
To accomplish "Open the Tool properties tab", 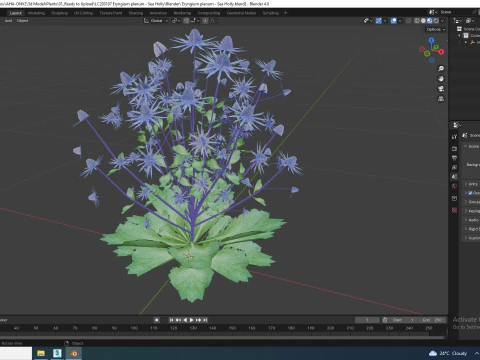I will point(454,137).
